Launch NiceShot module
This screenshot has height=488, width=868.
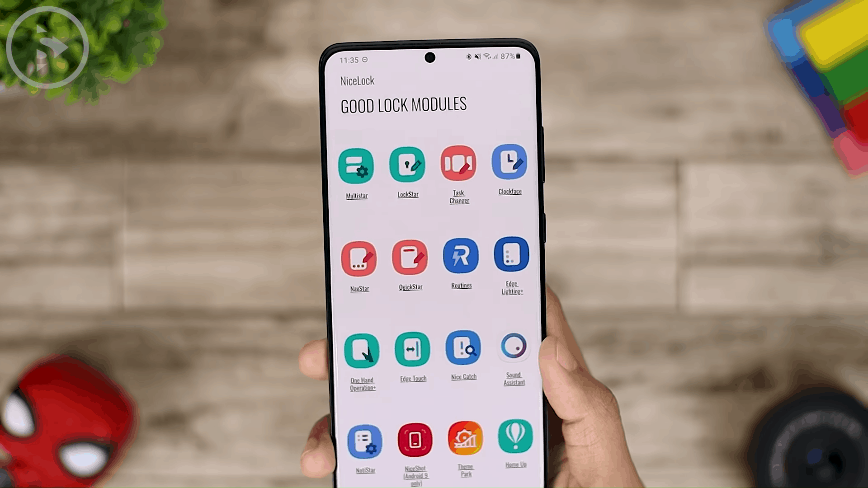coord(415,441)
